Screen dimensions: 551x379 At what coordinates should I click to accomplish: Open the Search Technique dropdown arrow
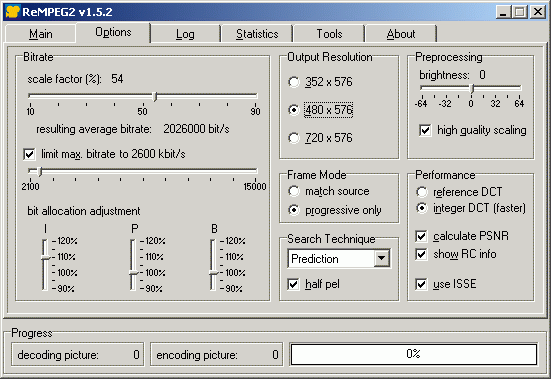381,259
